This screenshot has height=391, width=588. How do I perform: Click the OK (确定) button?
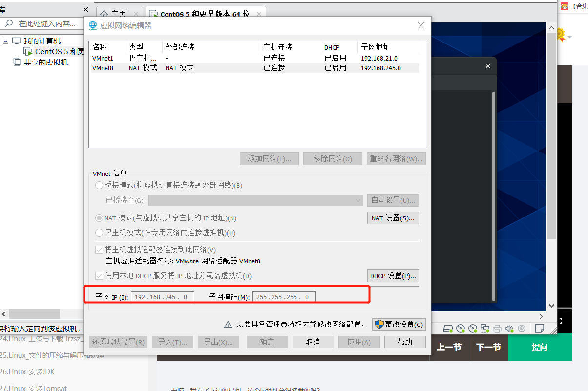[267, 342]
